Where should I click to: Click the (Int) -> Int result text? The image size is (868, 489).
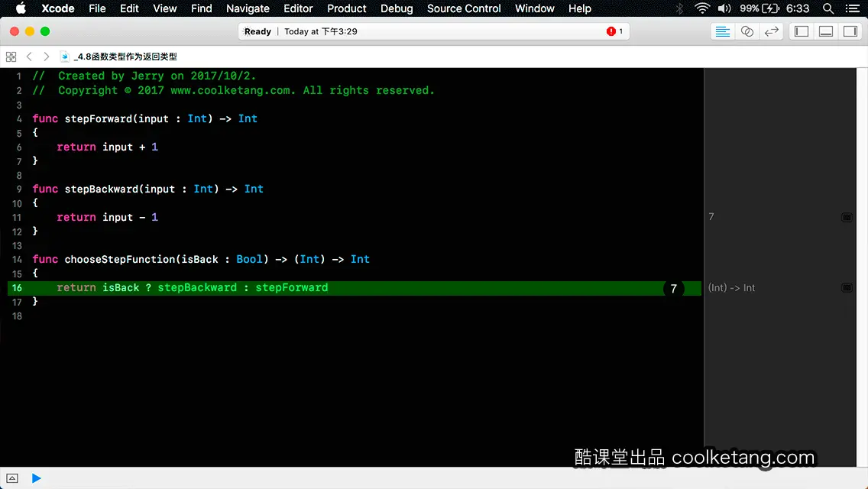731,288
